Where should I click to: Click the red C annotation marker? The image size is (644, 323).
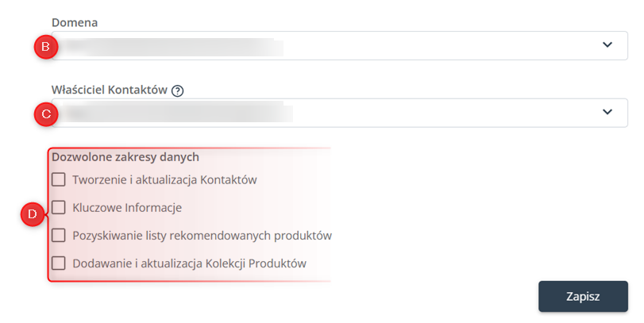pos(46,113)
